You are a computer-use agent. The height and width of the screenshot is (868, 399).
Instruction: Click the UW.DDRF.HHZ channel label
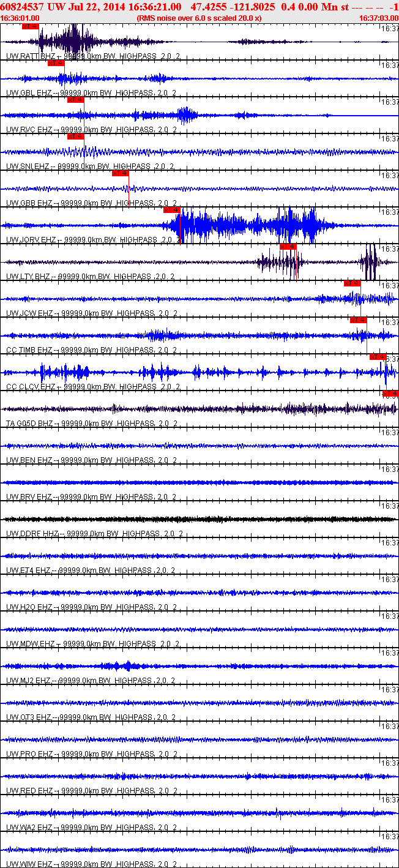click(x=94, y=534)
